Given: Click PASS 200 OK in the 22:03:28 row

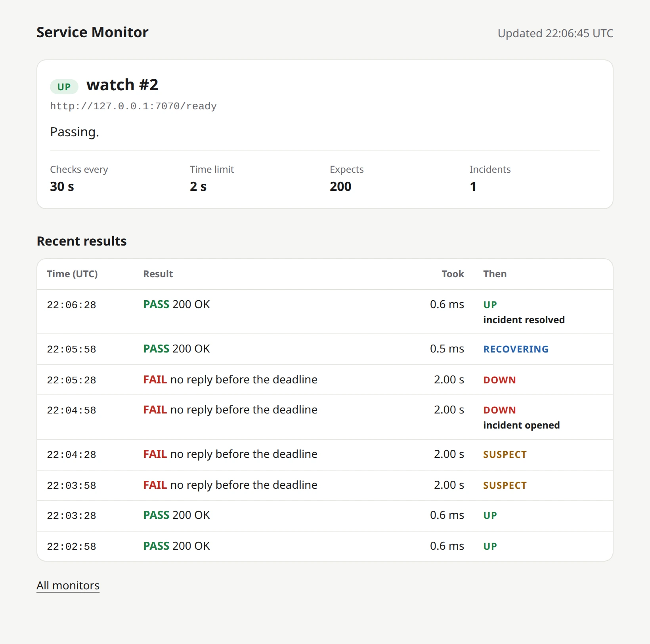Looking at the screenshot, I should pyautogui.click(x=176, y=515).
